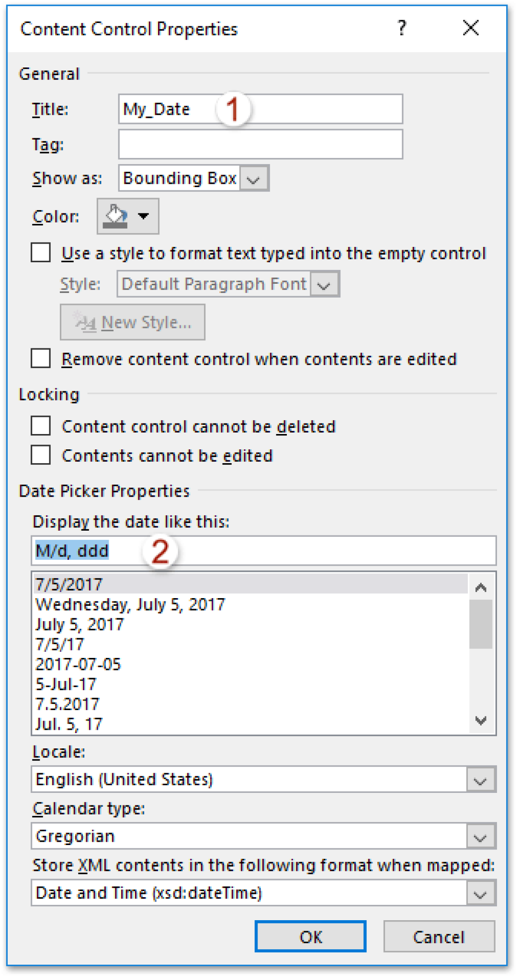Open the Style dropdown showing Default Paragraph Font
520x980 pixels.
326,283
